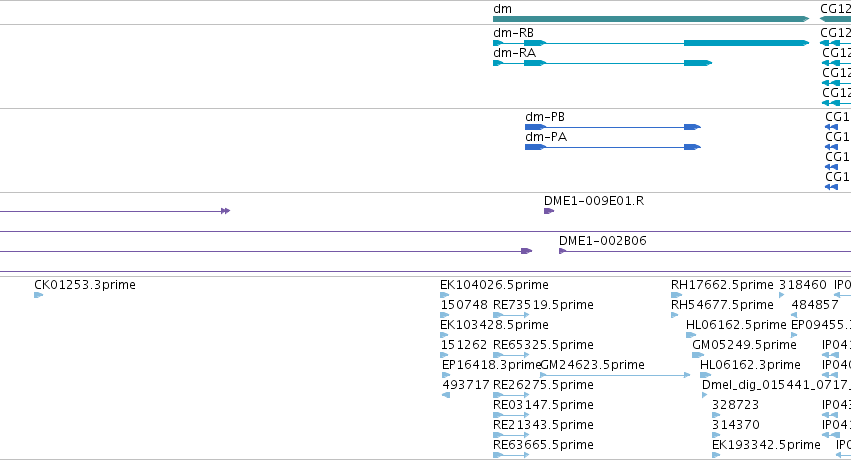851x460 pixels.
Task: Click the DME1-002B06 feature arrow
Action: (x=563, y=251)
